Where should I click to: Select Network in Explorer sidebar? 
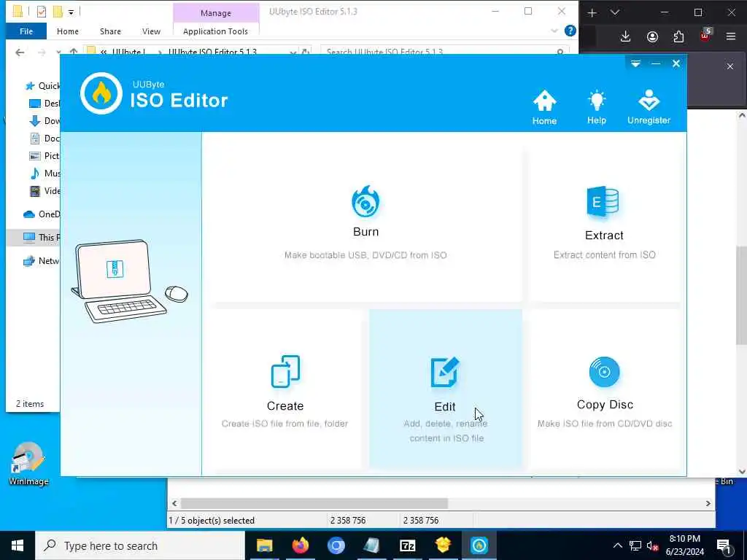42,261
